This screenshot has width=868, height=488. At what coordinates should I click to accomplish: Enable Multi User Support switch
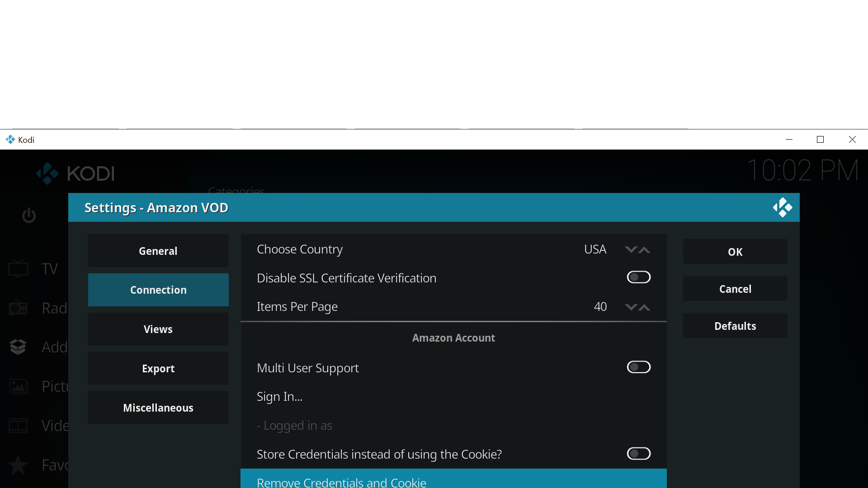[x=638, y=367]
